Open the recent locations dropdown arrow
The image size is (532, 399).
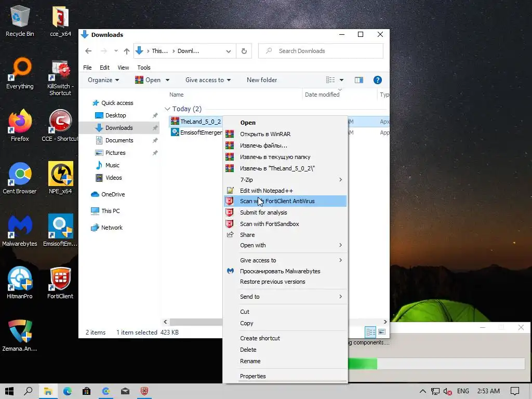(116, 51)
